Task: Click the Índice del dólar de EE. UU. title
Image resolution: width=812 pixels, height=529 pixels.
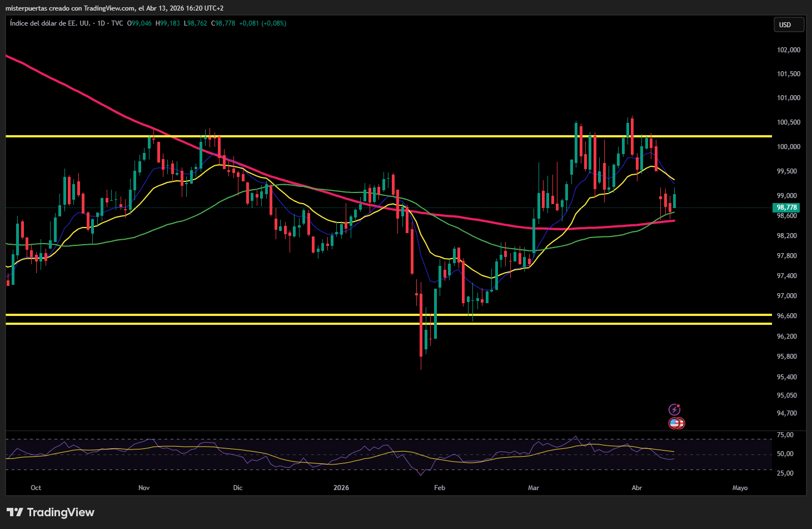Action: point(50,23)
